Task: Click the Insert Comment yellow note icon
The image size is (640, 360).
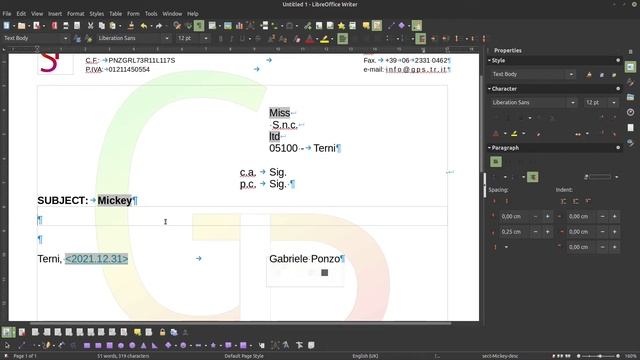Action: (366, 26)
